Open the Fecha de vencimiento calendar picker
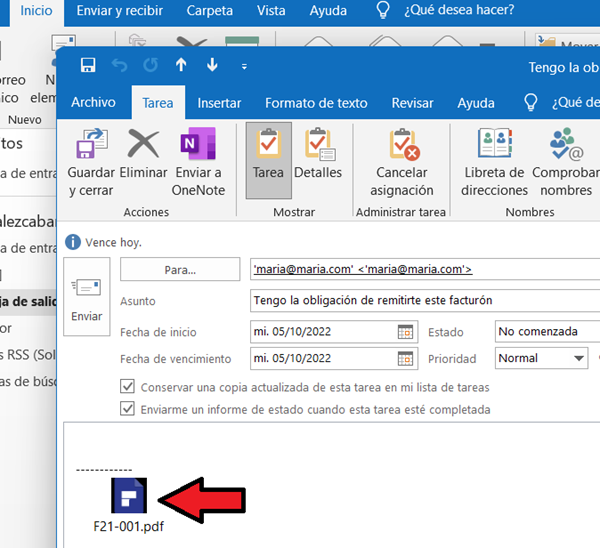The height and width of the screenshot is (548, 600). [406, 358]
